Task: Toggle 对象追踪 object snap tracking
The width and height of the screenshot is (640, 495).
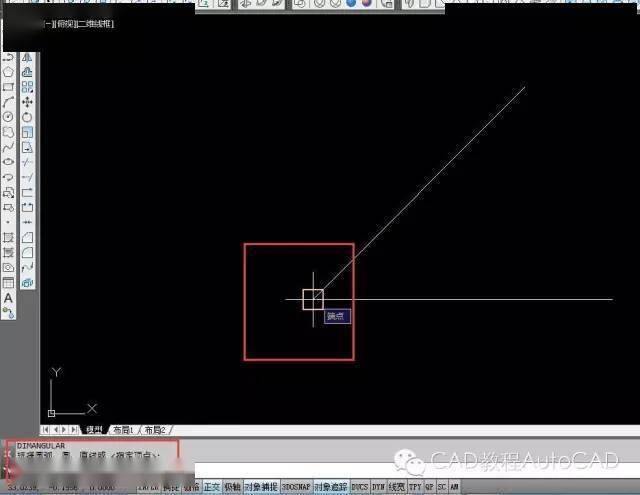Action: [331, 487]
